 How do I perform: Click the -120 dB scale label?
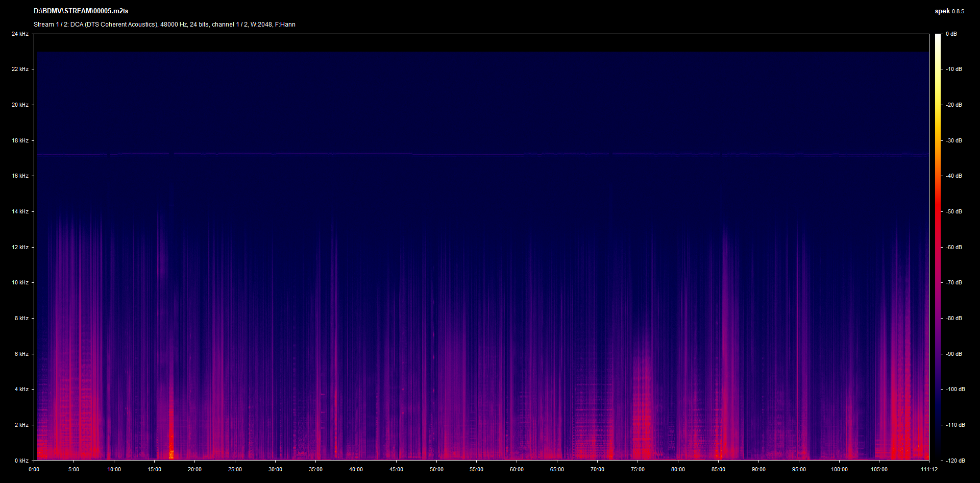pos(955,461)
